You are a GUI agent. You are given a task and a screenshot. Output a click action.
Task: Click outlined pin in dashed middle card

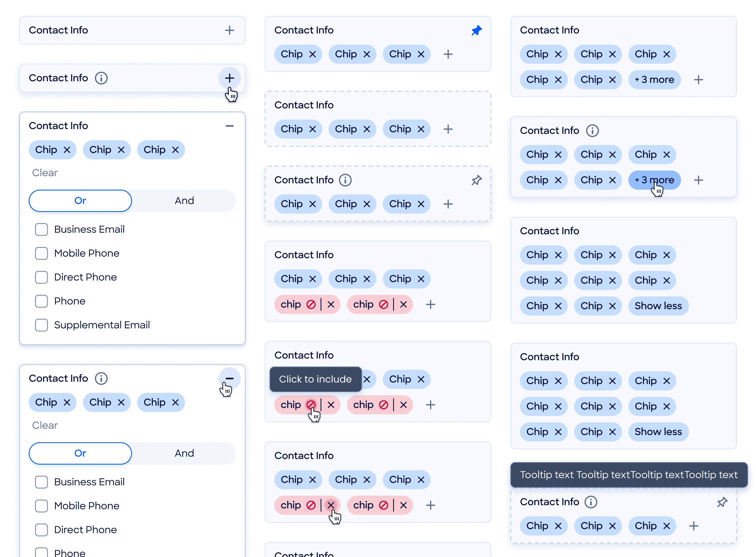(476, 180)
